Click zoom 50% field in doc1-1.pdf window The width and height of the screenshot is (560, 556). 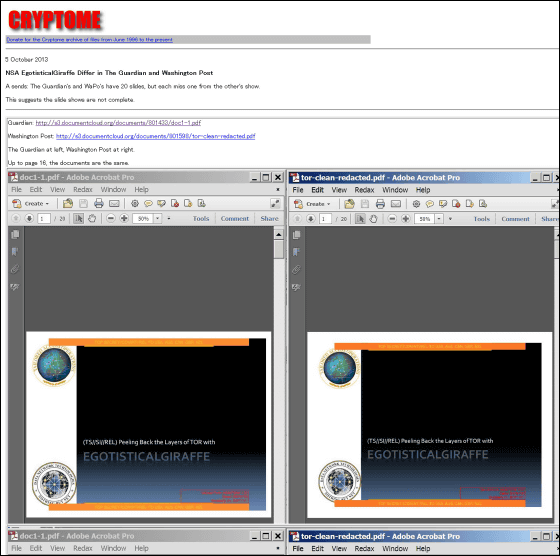pyautogui.click(x=144, y=218)
